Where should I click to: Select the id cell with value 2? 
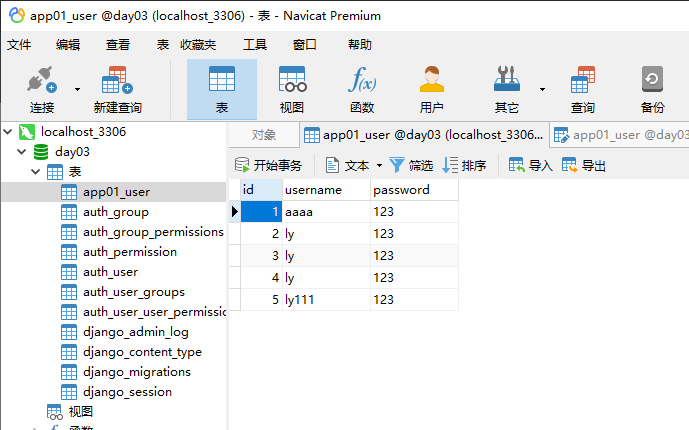click(x=261, y=234)
